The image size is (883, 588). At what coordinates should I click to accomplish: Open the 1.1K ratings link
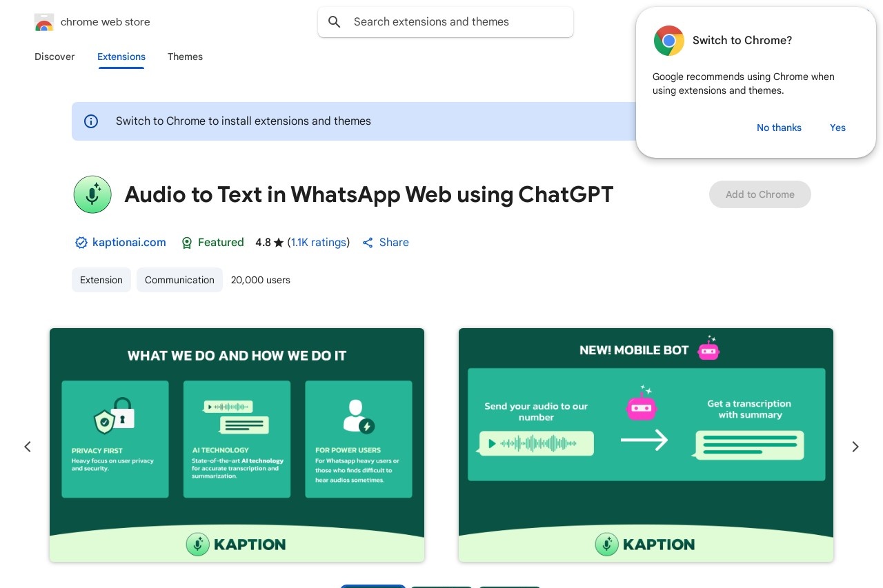[x=318, y=243]
